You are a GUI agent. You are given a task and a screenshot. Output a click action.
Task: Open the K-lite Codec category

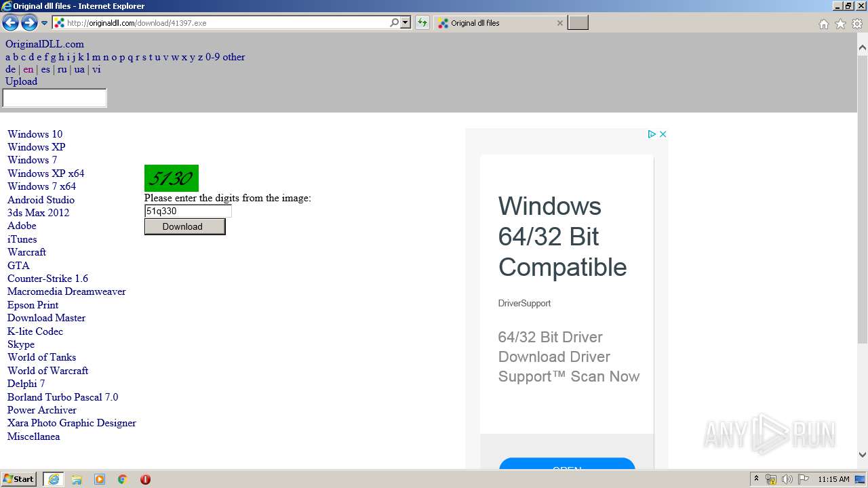35,331
